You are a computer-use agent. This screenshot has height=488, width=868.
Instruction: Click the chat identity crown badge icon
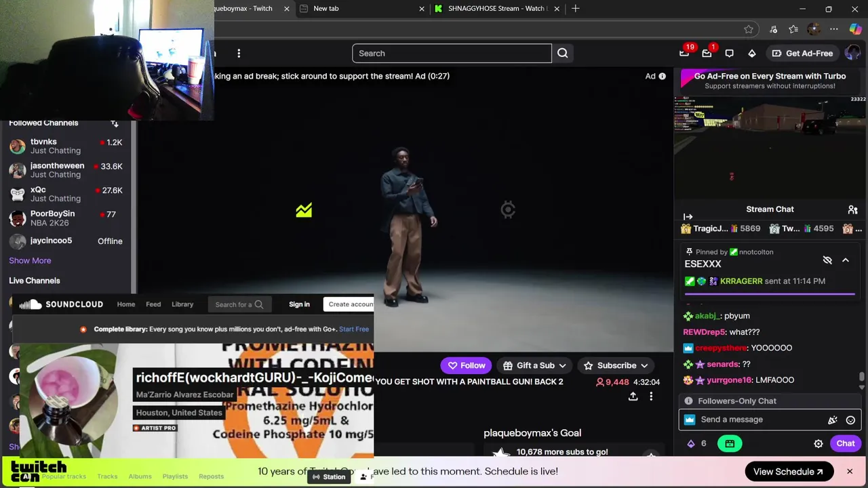tap(690, 420)
